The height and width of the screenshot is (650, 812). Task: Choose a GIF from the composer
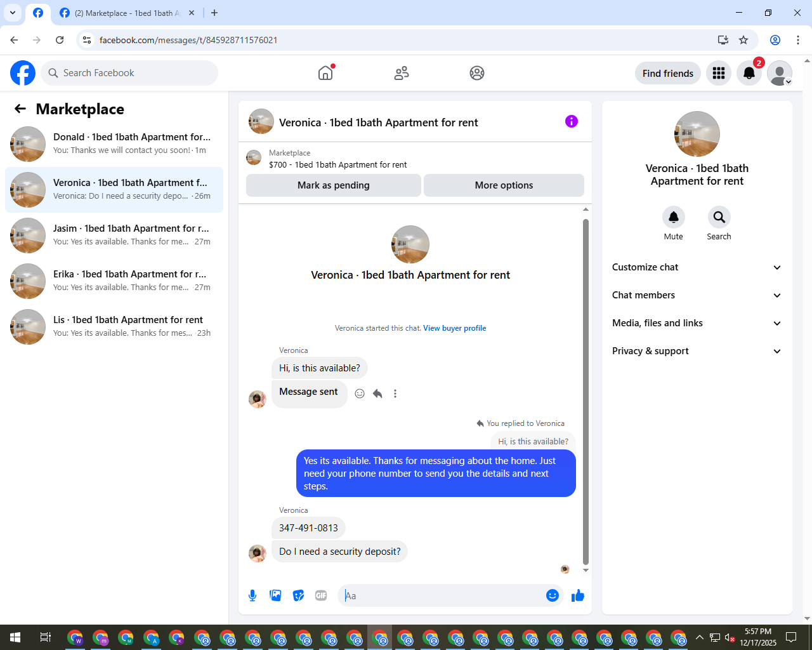pos(321,595)
